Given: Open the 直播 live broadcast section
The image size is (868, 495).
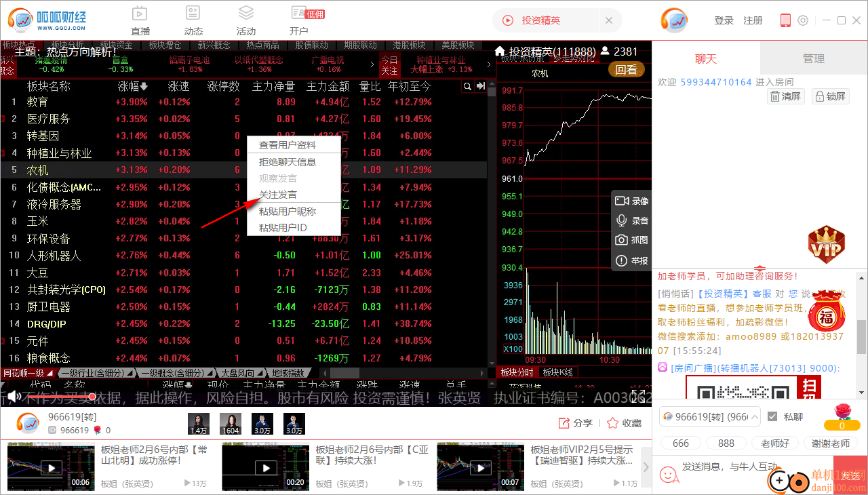Looking at the screenshot, I should click(140, 20).
